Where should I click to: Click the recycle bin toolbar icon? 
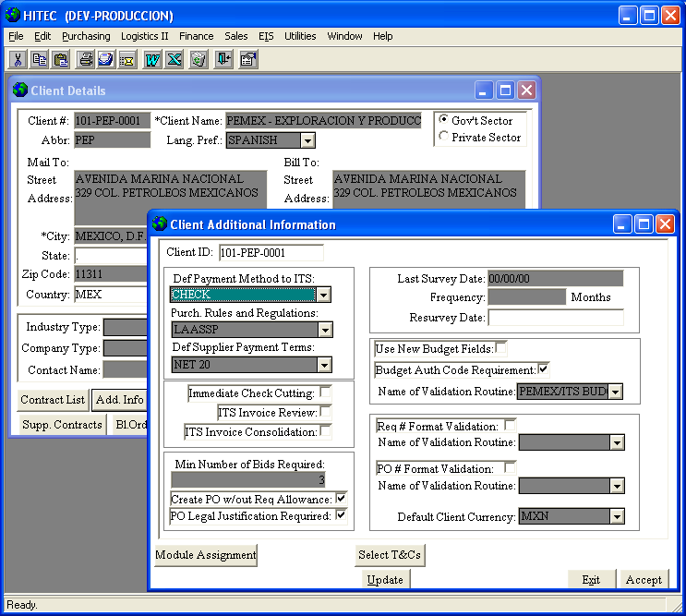point(199,59)
